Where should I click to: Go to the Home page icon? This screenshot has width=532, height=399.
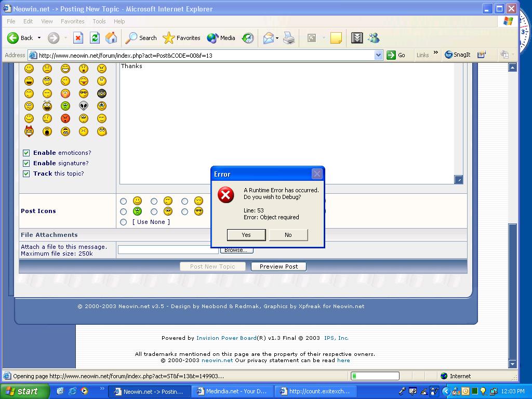click(x=111, y=38)
